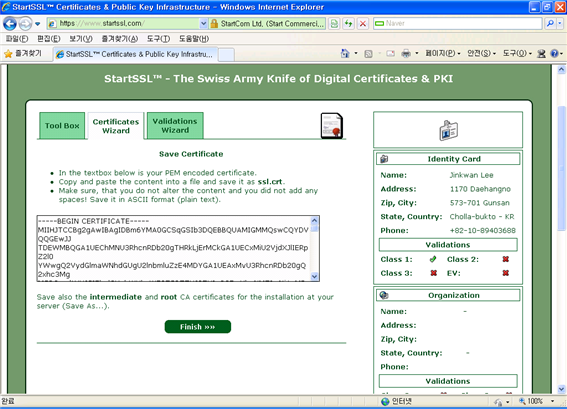Stop loading with the red X icon

pyautogui.click(x=363, y=24)
